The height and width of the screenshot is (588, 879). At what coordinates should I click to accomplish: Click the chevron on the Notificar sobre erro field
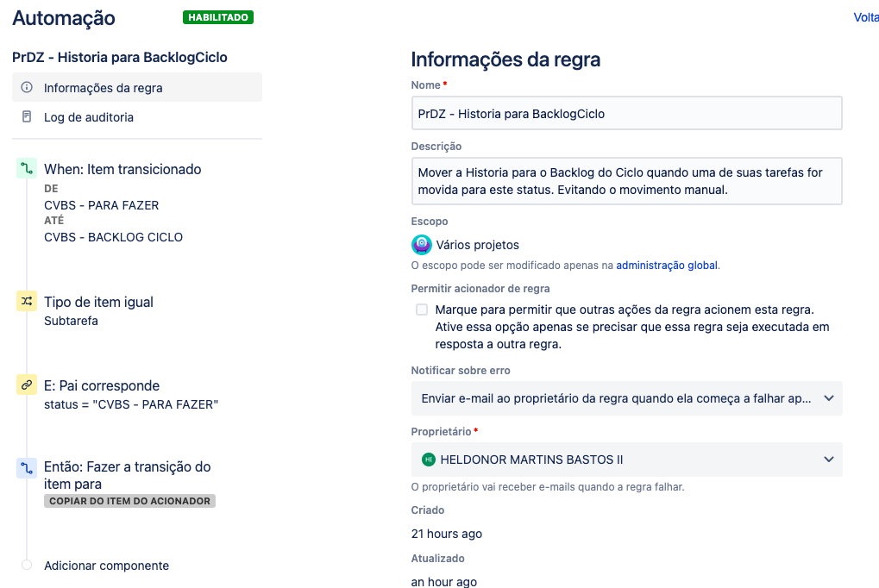click(829, 398)
